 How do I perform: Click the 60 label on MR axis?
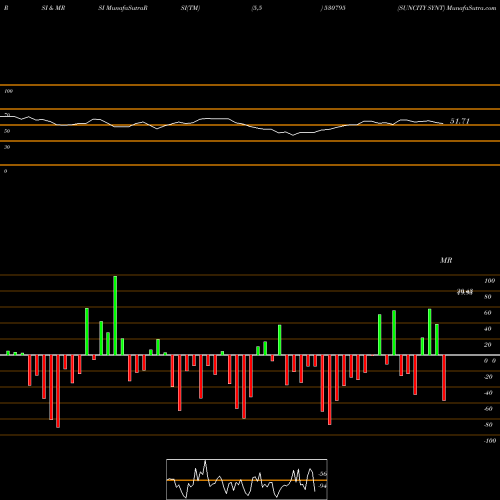coord(488,313)
